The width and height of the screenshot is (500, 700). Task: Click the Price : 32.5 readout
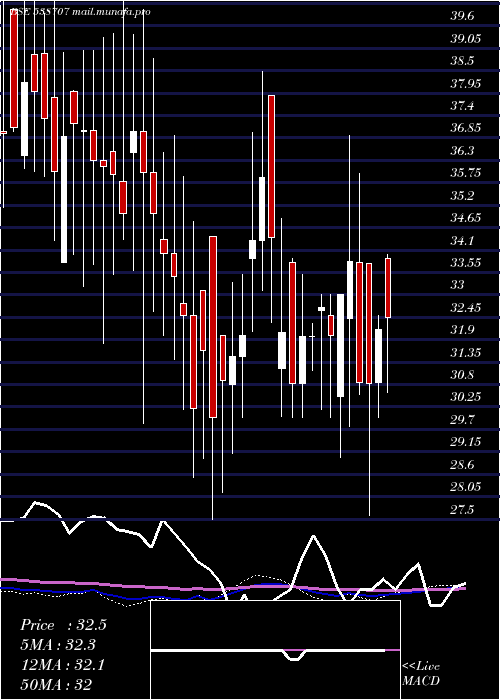pos(64,625)
